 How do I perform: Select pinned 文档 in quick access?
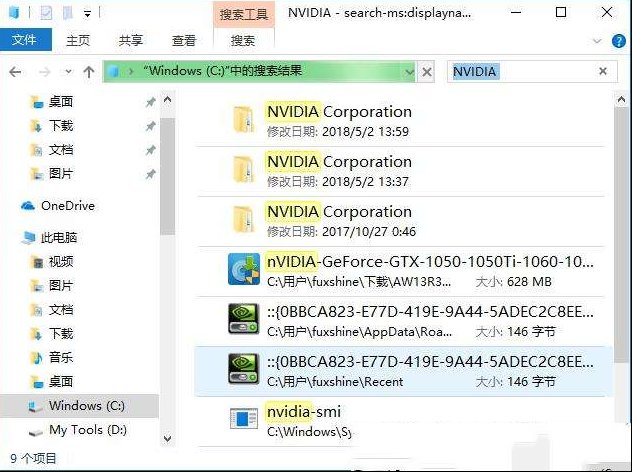[x=61, y=150]
